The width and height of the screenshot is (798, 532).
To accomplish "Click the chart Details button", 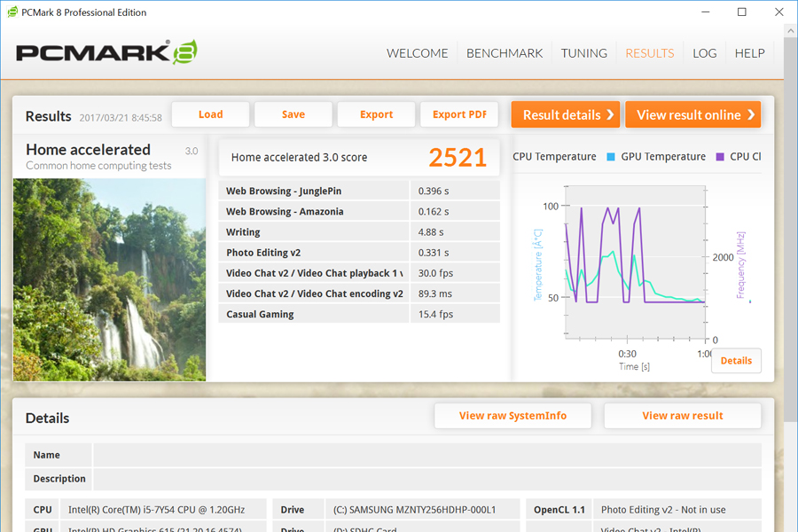I will 736,361.
